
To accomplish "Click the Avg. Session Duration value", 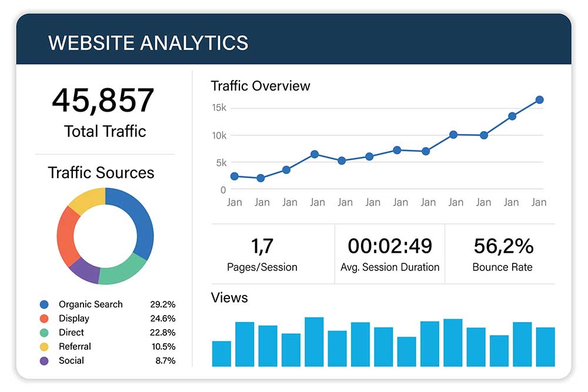I will pyautogui.click(x=390, y=246).
